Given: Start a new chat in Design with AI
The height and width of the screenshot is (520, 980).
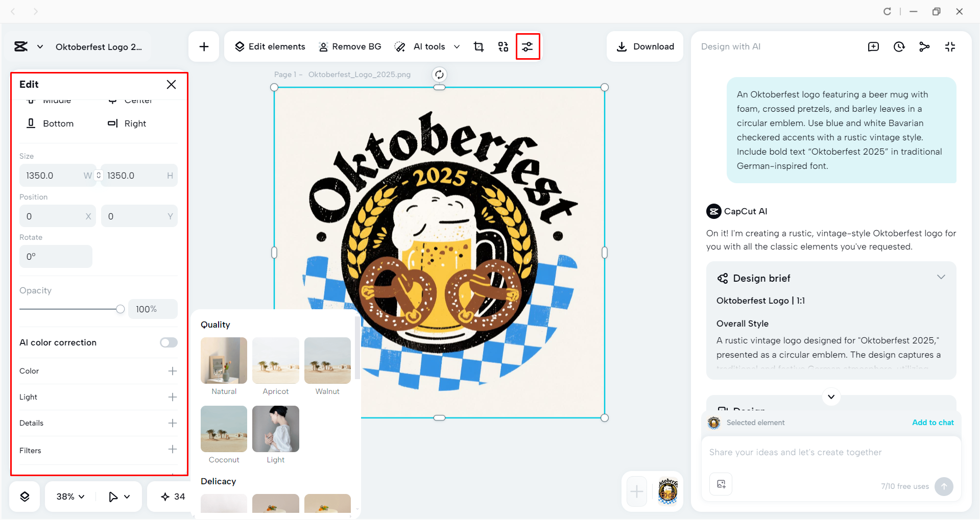Looking at the screenshot, I should (873, 47).
